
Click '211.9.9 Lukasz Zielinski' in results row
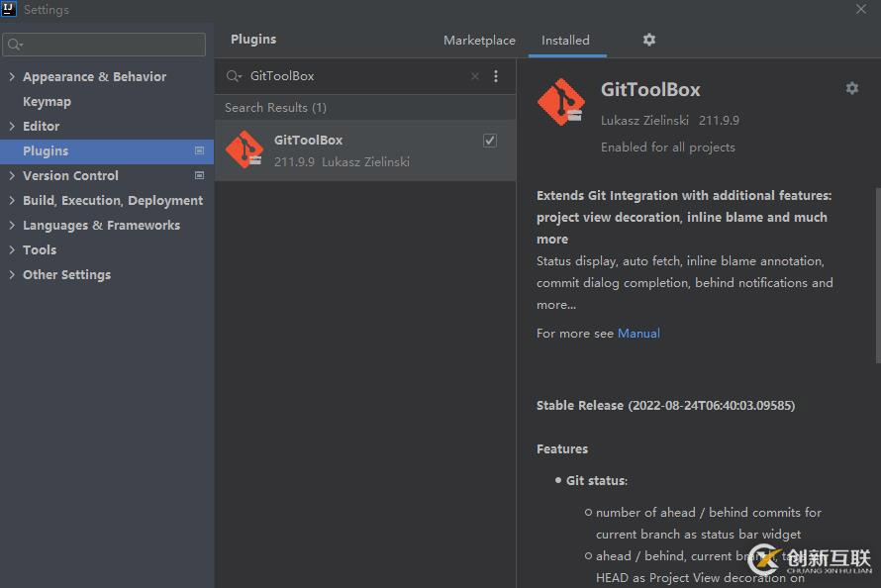(342, 161)
